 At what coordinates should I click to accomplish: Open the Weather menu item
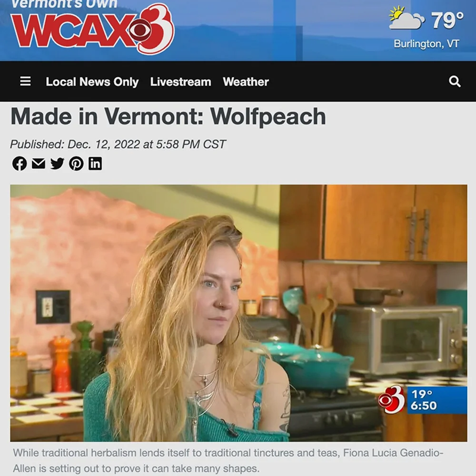click(246, 82)
